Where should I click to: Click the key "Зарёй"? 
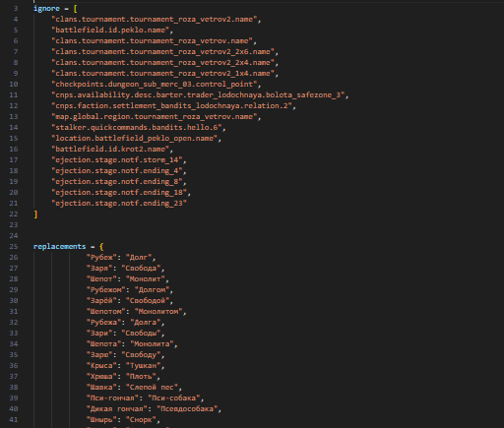click(x=101, y=301)
